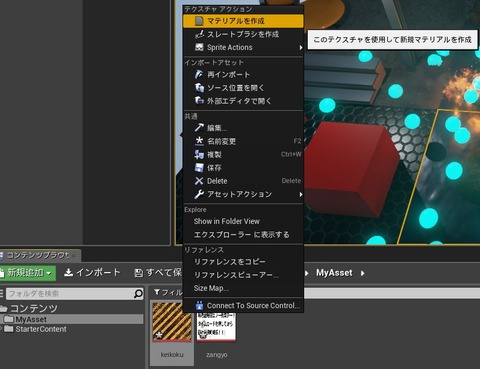Open Sprite Actions submenu
Image resolution: width=480 pixels, height=369 pixels.
[x=243, y=47]
